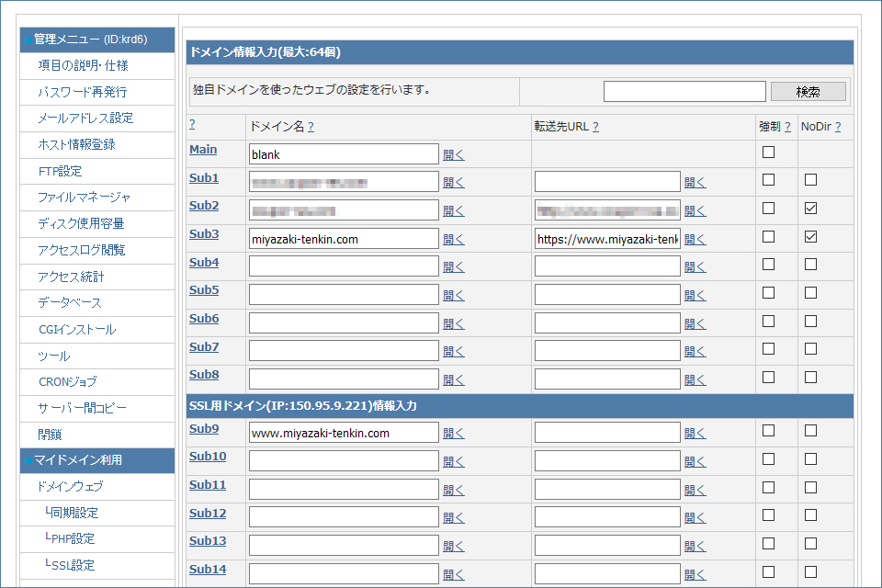The height and width of the screenshot is (588, 882).
Task: Focus the empty Sub4 domain name field
Action: click(344, 266)
